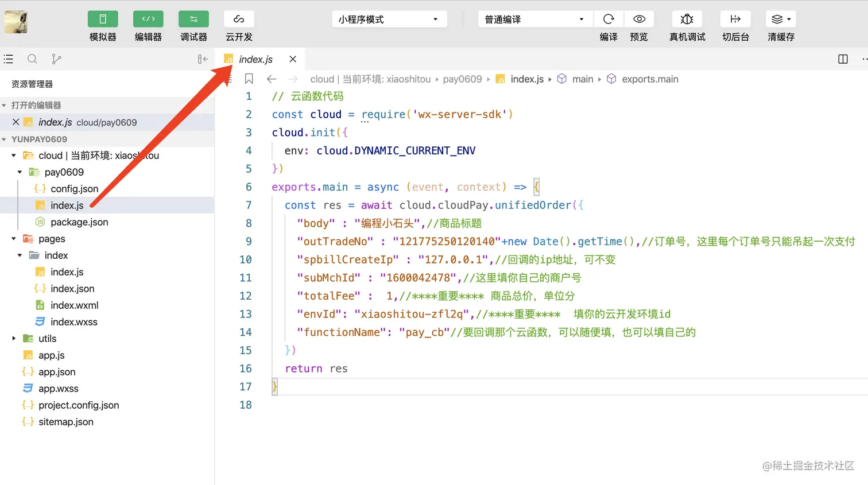Open the 普通编译 compile mode dropdown

[x=534, y=20]
